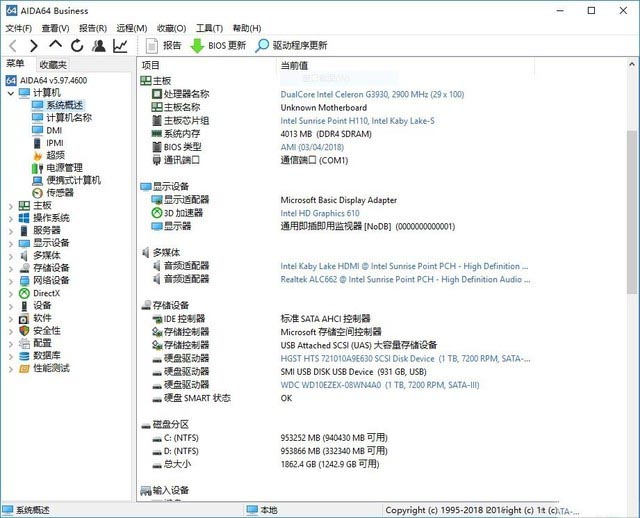This screenshot has width=640, height=518.
Task: Collapse the 计算机 tree node
Action: click(x=11, y=93)
